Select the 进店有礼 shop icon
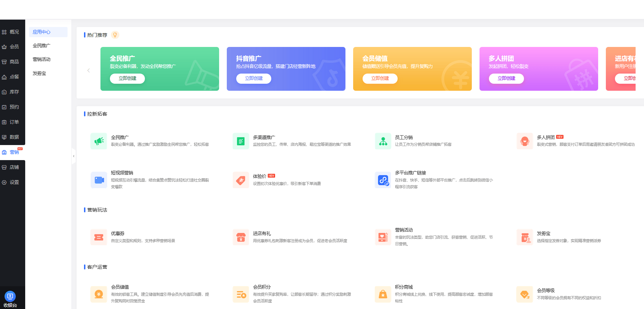The height and width of the screenshot is (309, 644). click(x=241, y=238)
